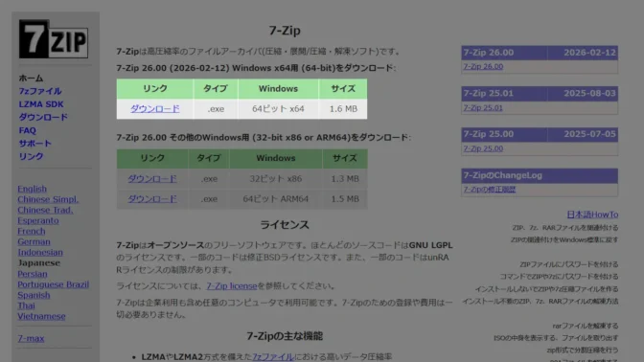Select the Japanese language entry
The image size is (644, 362).
point(38,263)
